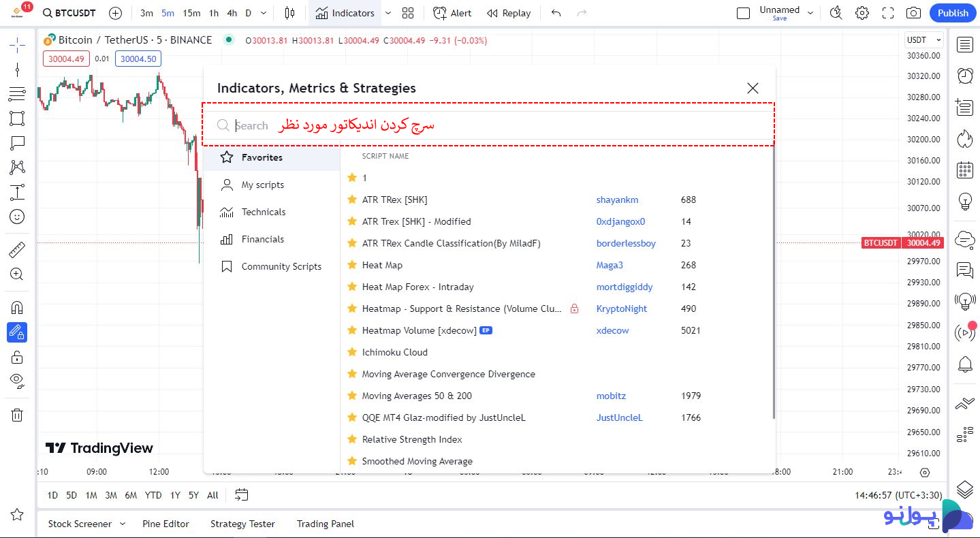Take a chart snapshot with camera icon
The image size is (980, 538).
pos(914,13)
